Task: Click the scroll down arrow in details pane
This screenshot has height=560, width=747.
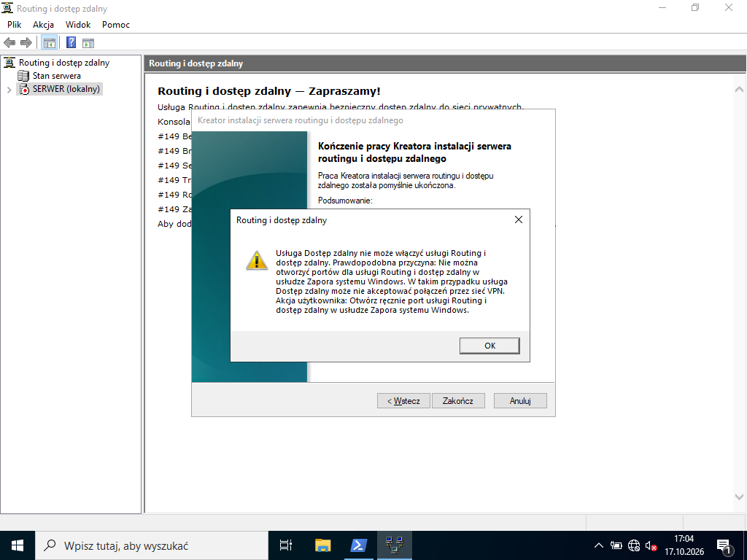Action: pos(739,497)
